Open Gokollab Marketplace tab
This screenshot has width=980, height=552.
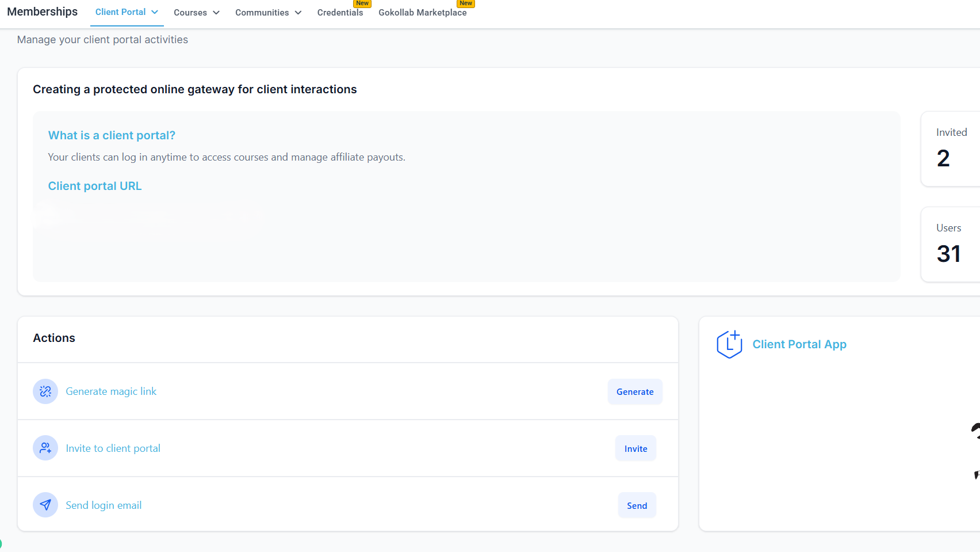[423, 13]
